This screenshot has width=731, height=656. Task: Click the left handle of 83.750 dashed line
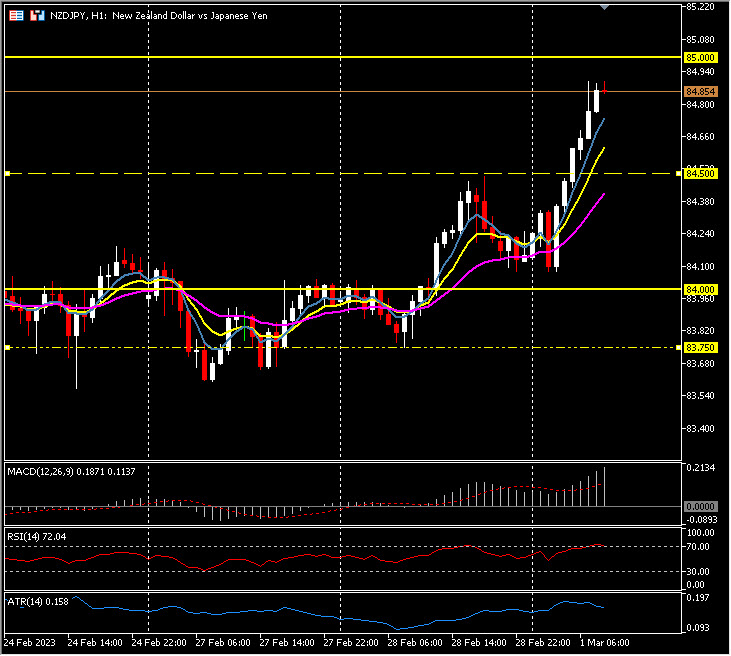coord(7,347)
